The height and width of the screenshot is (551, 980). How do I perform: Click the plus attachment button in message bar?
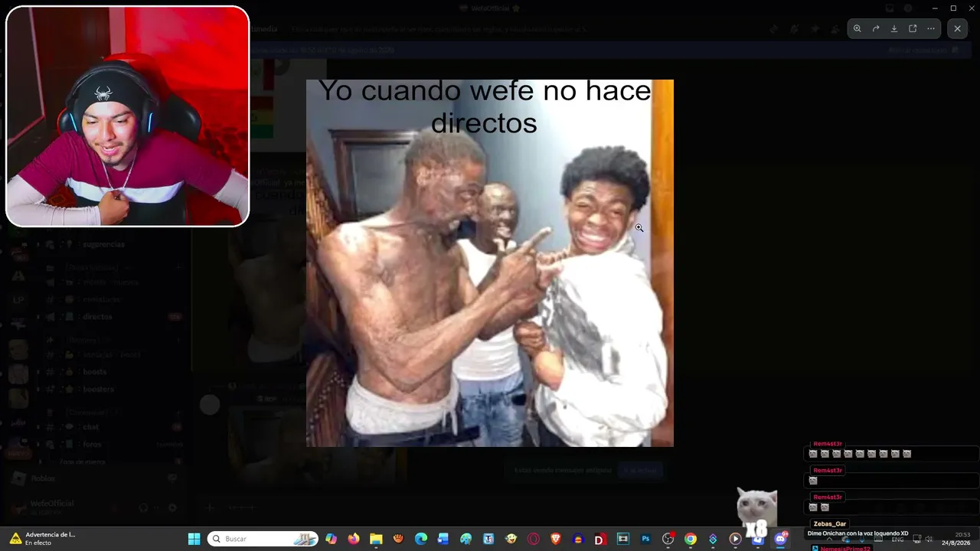210,507
